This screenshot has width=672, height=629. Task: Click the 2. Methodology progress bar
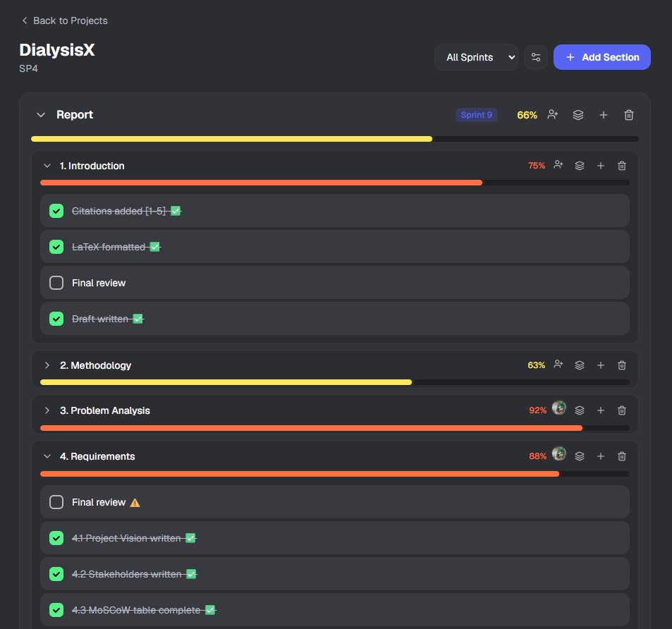(x=335, y=382)
